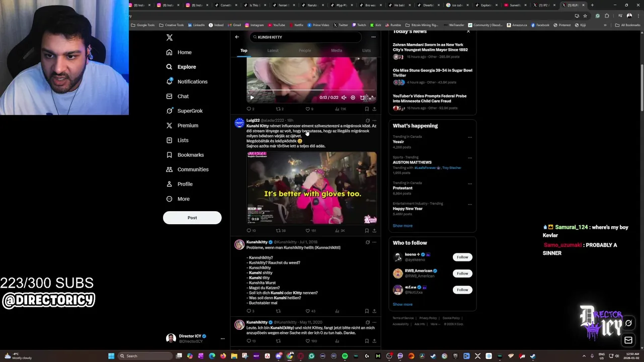Click the Grok icon on Luigi22's post

(x=367, y=121)
